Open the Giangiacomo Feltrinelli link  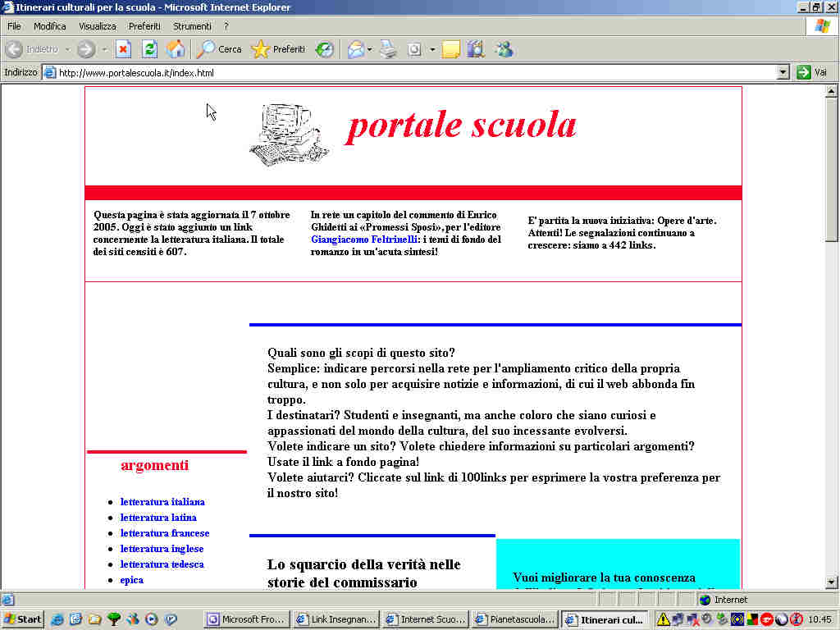coord(363,240)
